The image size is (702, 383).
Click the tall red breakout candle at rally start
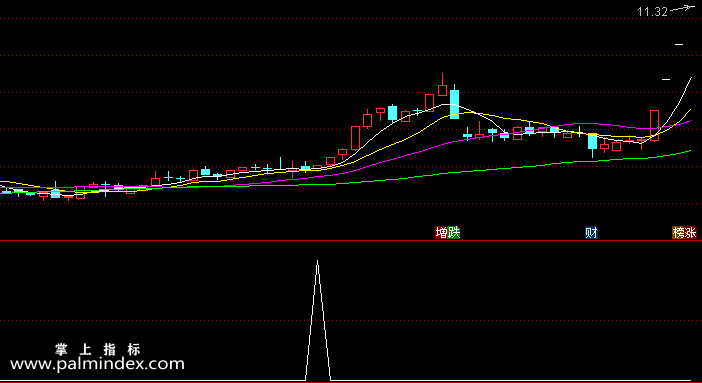click(355, 138)
